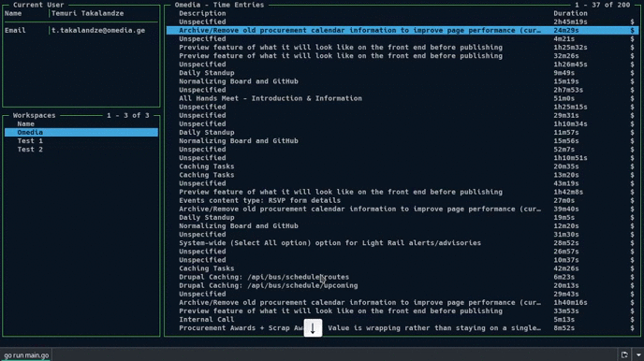Select Drupal Caching /api/bus/schedule/upcoming entry

[x=402, y=285]
